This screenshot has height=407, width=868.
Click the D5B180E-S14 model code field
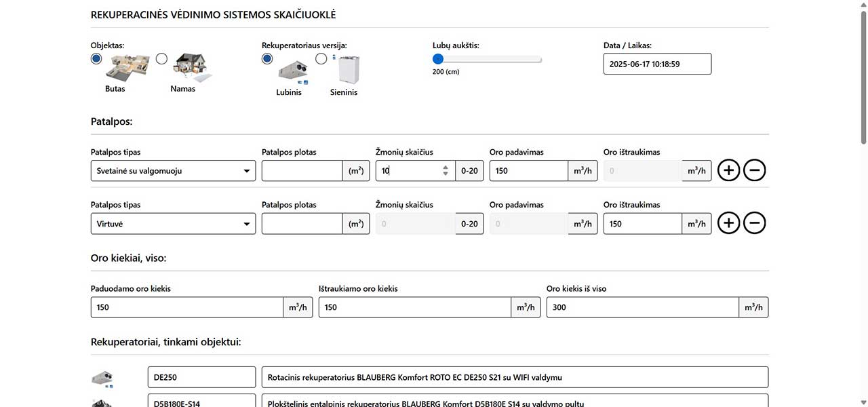201,401
